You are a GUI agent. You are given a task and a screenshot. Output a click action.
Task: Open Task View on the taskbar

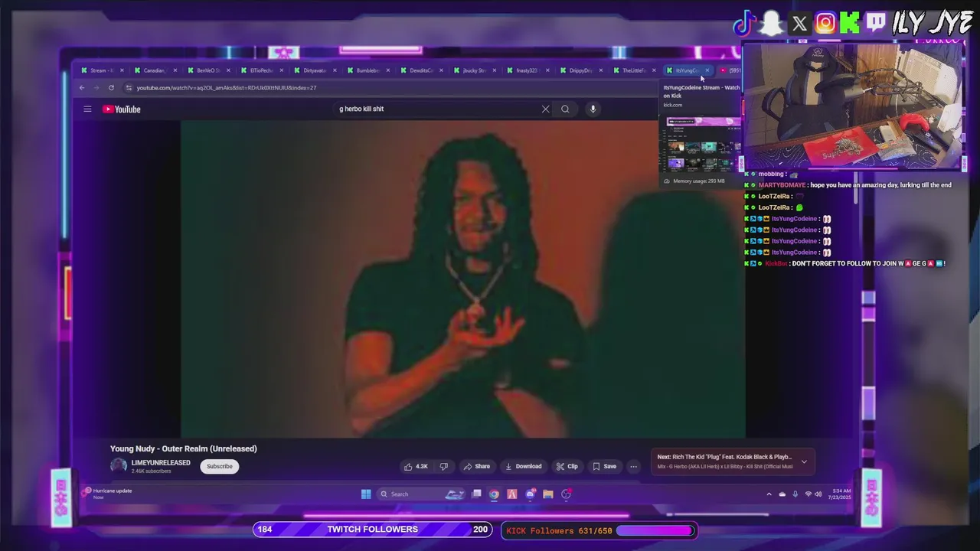(x=476, y=494)
